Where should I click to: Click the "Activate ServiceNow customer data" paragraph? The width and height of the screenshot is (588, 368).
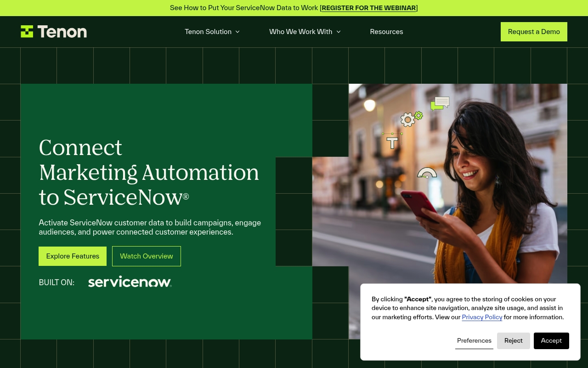pos(150,227)
